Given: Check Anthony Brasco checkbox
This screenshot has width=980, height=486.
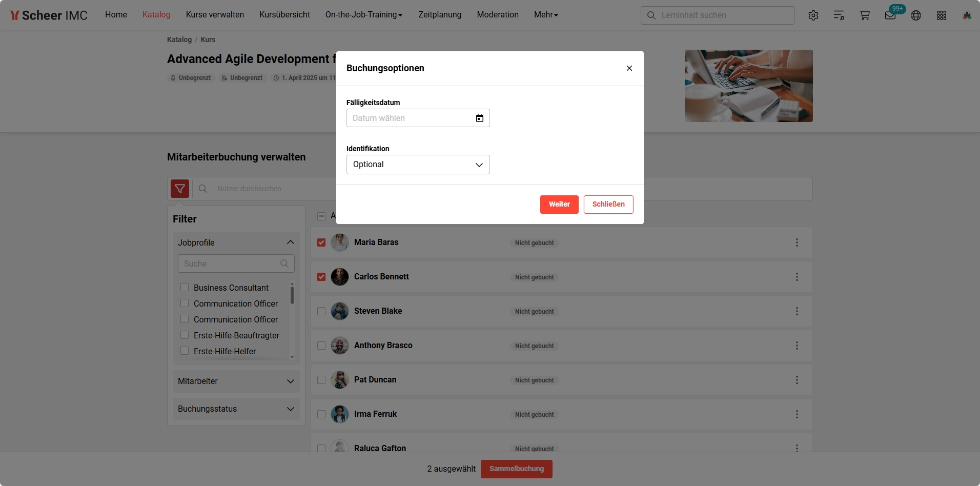Looking at the screenshot, I should click(x=321, y=346).
